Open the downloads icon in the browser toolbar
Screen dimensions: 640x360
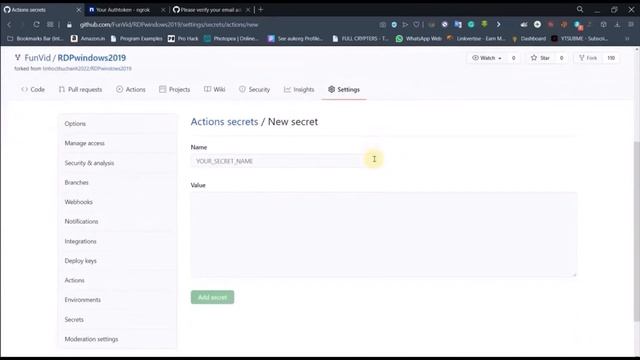617,24
